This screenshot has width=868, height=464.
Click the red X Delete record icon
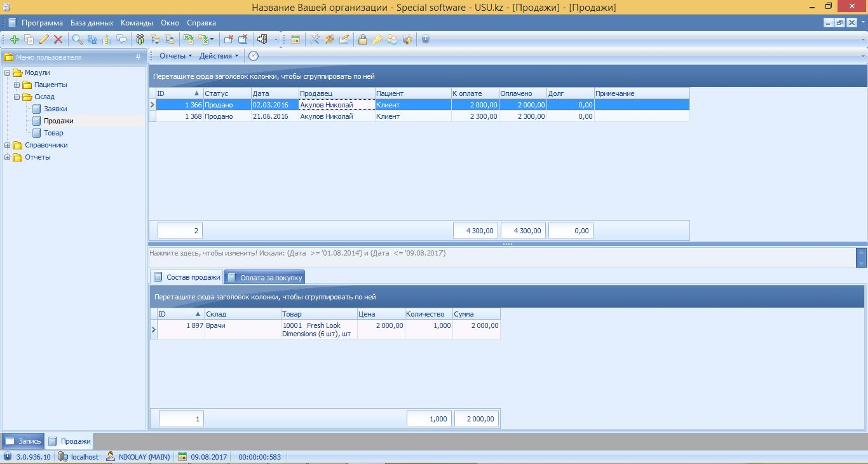[x=58, y=39]
